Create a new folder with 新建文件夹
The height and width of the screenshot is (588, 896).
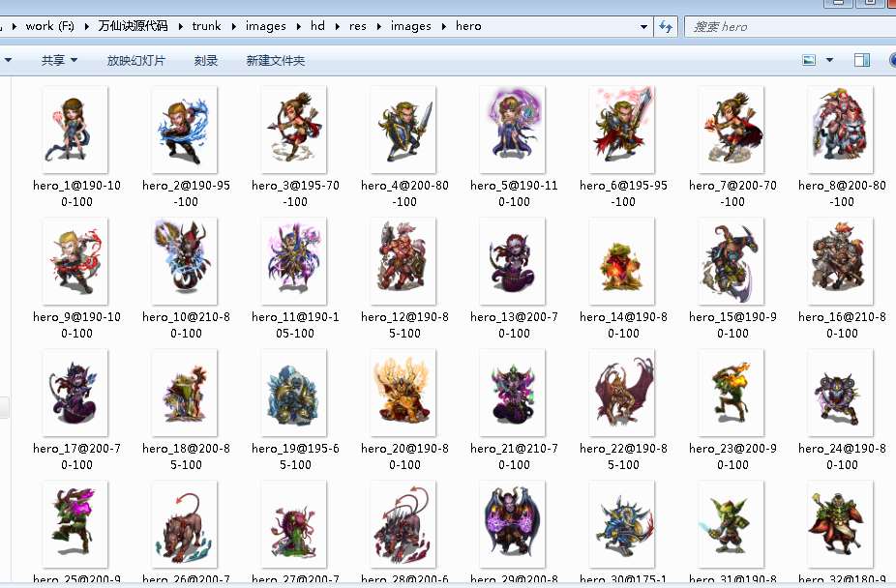275,61
